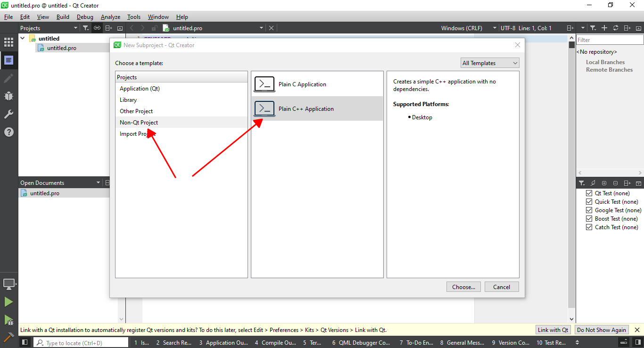Click the Cancel button in dialog
Viewport: 644px width, 348px height.
tap(502, 287)
